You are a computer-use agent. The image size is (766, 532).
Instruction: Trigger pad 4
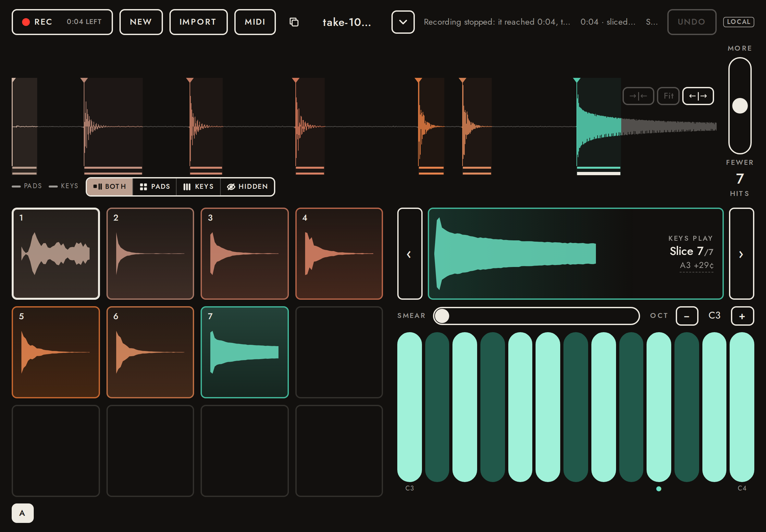[x=339, y=254]
